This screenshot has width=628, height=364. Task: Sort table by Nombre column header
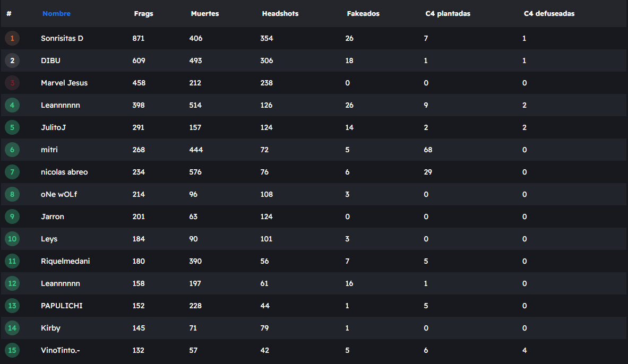(x=56, y=14)
